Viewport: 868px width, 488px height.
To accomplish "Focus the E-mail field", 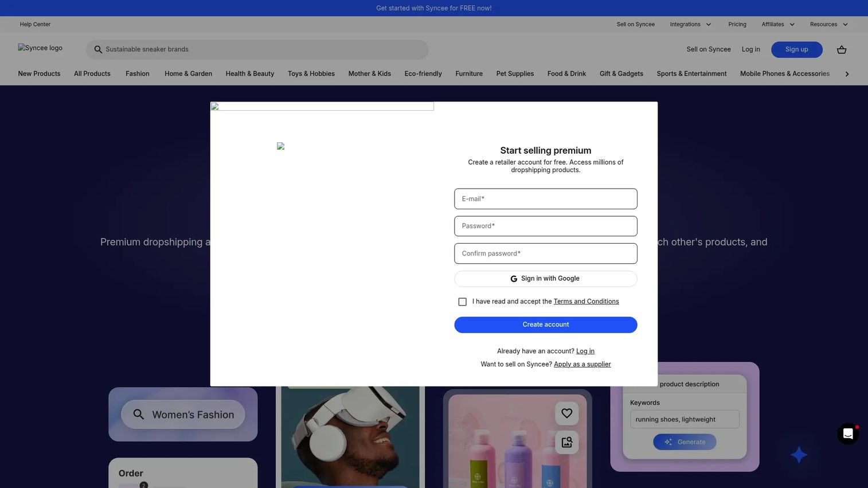I will click(546, 199).
